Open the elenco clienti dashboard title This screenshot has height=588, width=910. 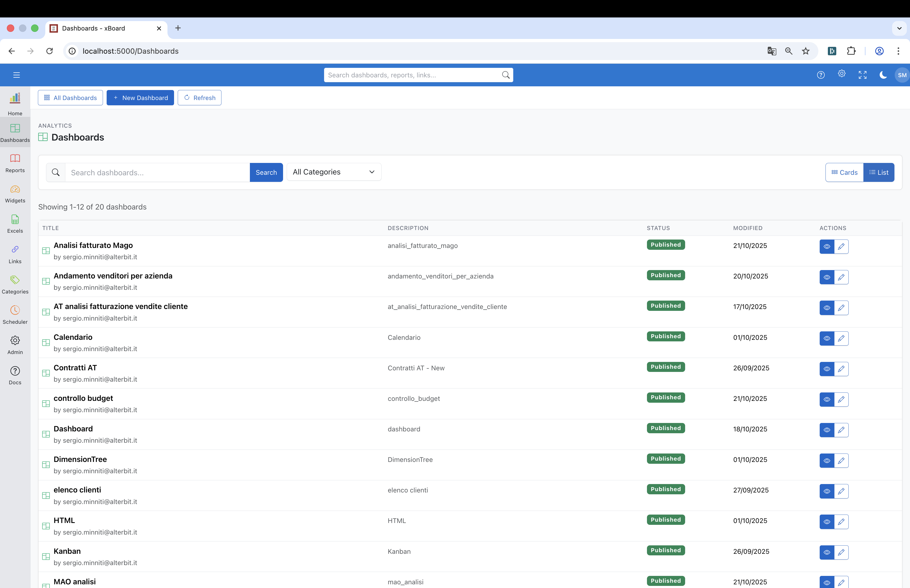pyautogui.click(x=77, y=490)
